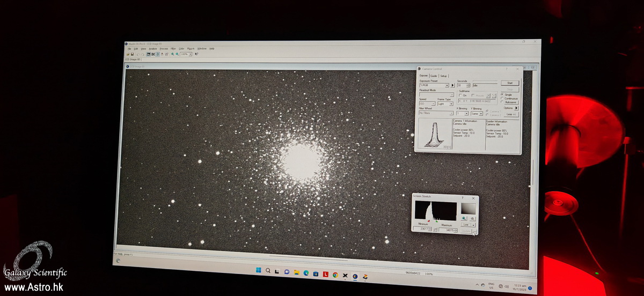
Task: Click the context Help pointer toolbar icon
Action: point(196,54)
